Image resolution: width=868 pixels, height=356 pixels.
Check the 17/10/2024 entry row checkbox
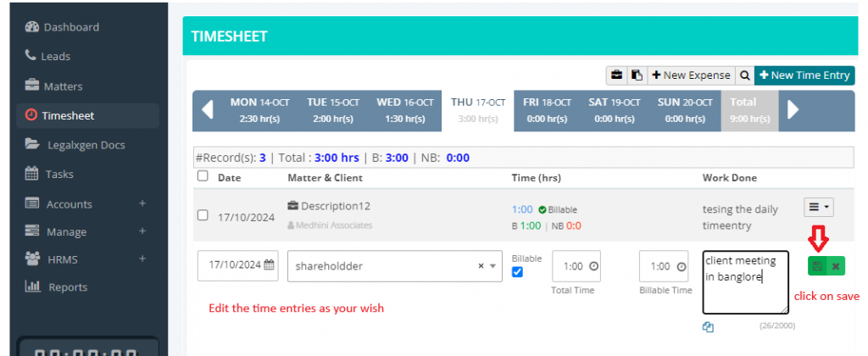click(203, 215)
